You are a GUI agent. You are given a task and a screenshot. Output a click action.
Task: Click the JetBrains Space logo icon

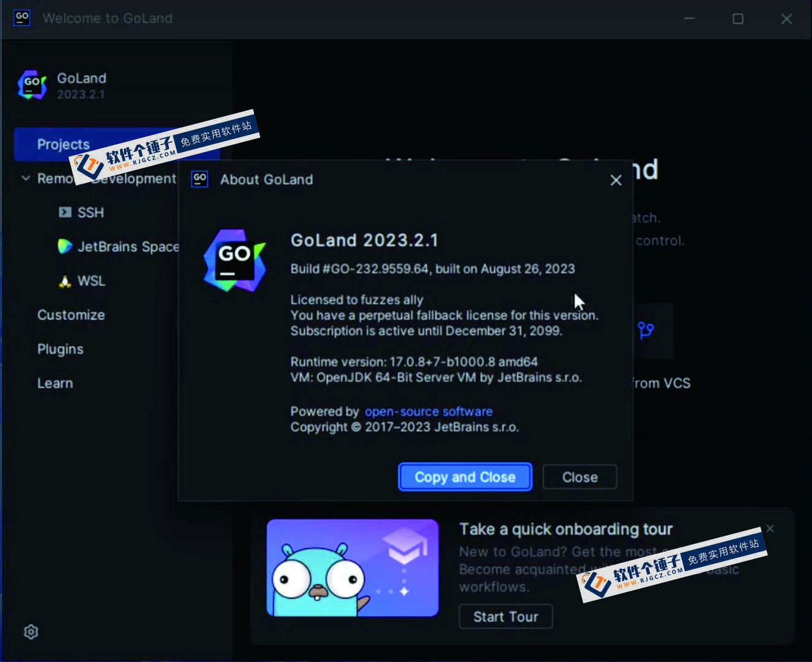65,246
